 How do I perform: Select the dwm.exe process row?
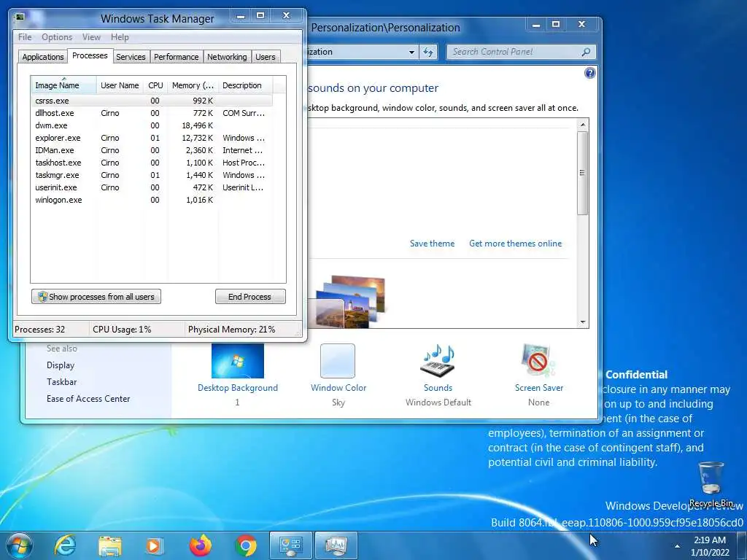152,125
